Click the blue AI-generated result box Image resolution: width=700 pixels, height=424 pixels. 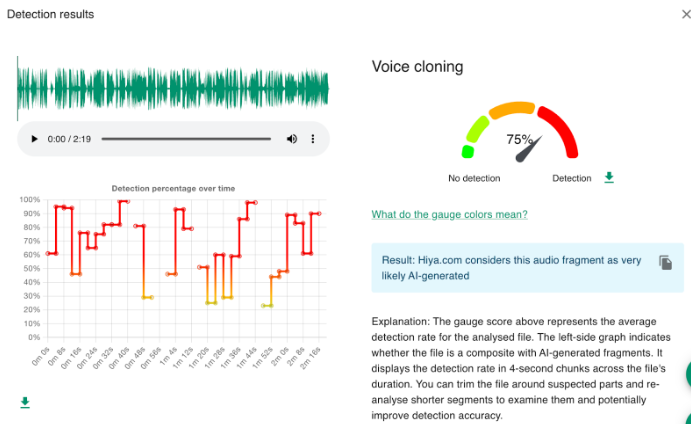pos(510,268)
